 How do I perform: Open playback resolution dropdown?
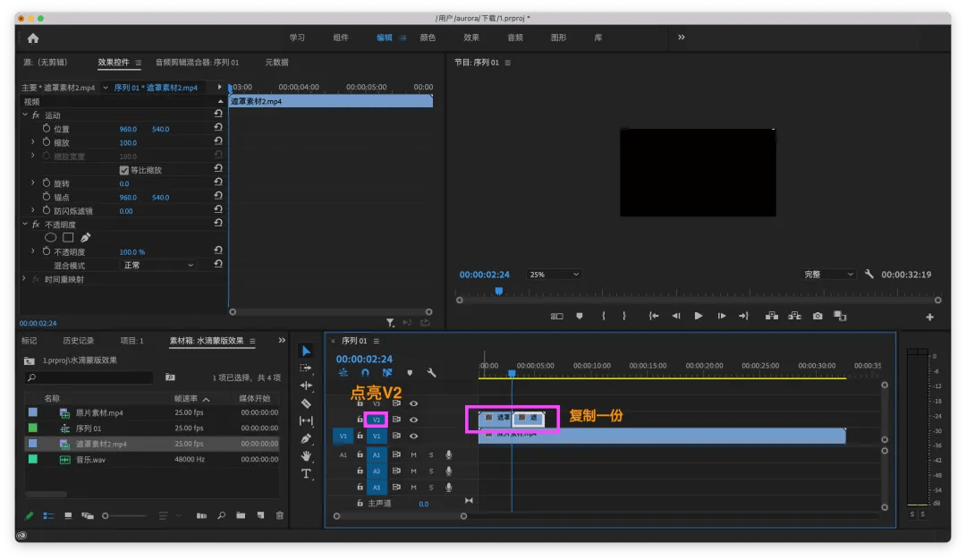point(828,275)
